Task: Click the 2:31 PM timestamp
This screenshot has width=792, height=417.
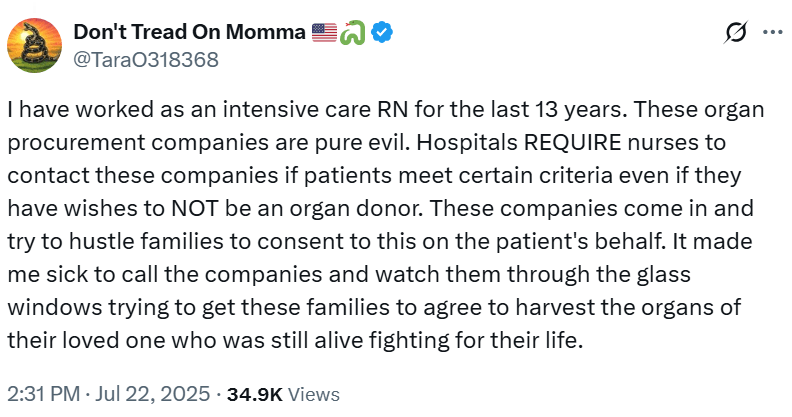Action: (45, 394)
